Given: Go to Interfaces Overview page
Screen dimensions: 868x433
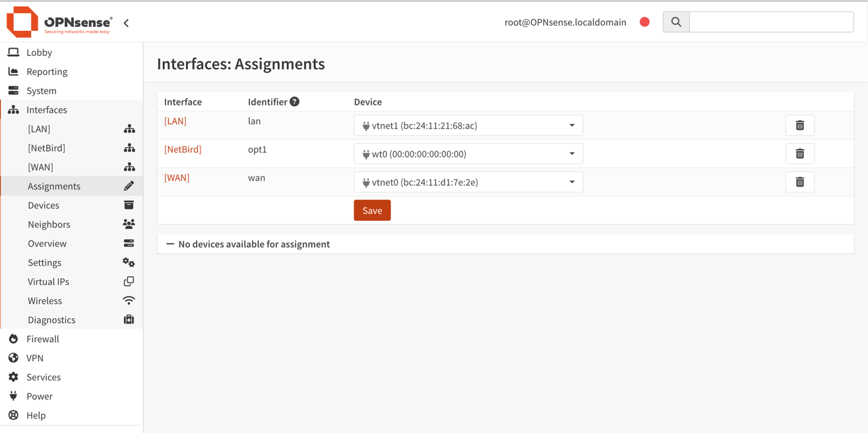Looking at the screenshot, I should coord(47,243).
